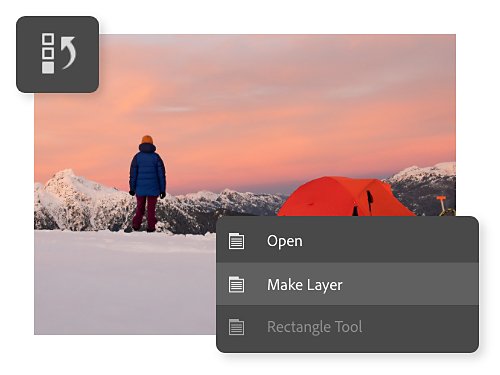Click the document icon beside Make Layer

[236, 285]
